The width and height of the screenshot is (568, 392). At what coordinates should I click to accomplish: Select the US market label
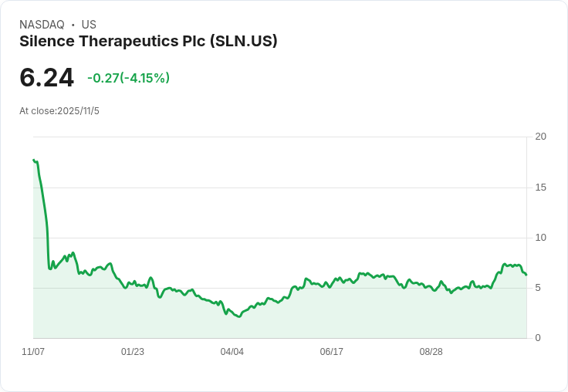coord(89,25)
